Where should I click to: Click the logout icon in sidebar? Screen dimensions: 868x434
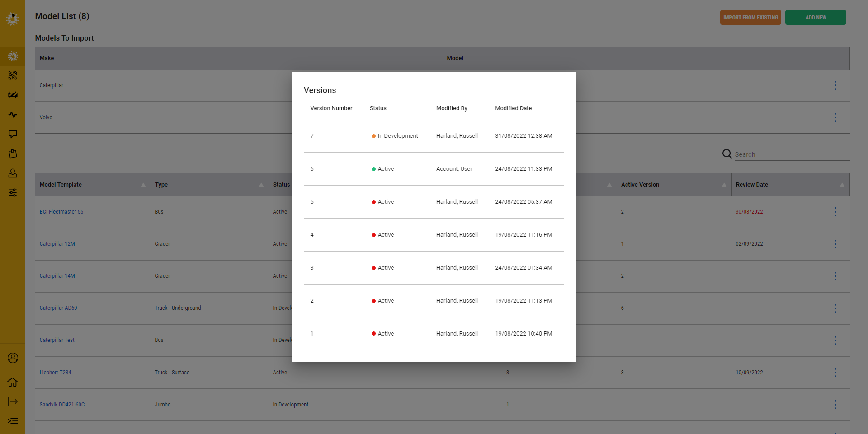click(x=13, y=401)
